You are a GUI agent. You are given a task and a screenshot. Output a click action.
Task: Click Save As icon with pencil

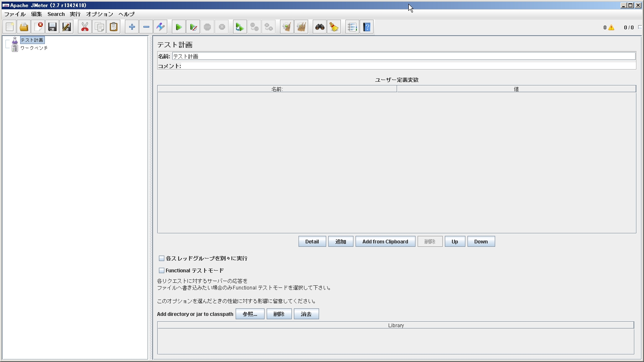pyautogui.click(x=67, y=27)
